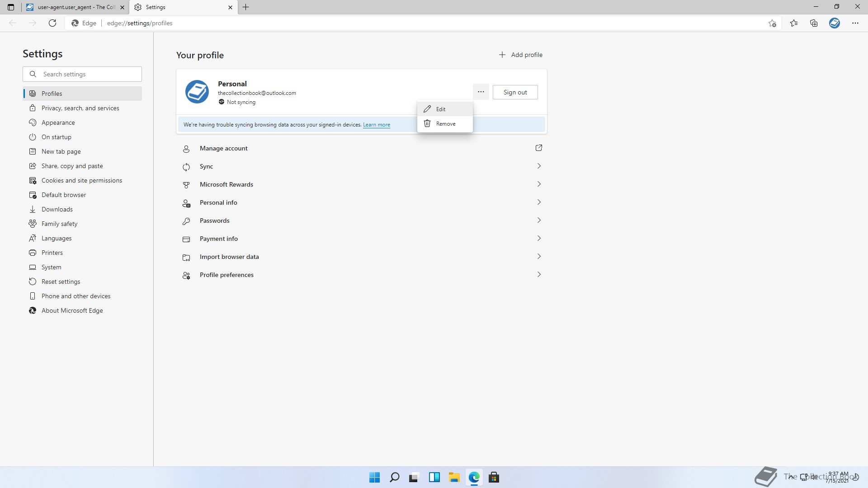Open Widgets from the taskbar
Viewport: 868px width, 488px height.
pos(434,477)
